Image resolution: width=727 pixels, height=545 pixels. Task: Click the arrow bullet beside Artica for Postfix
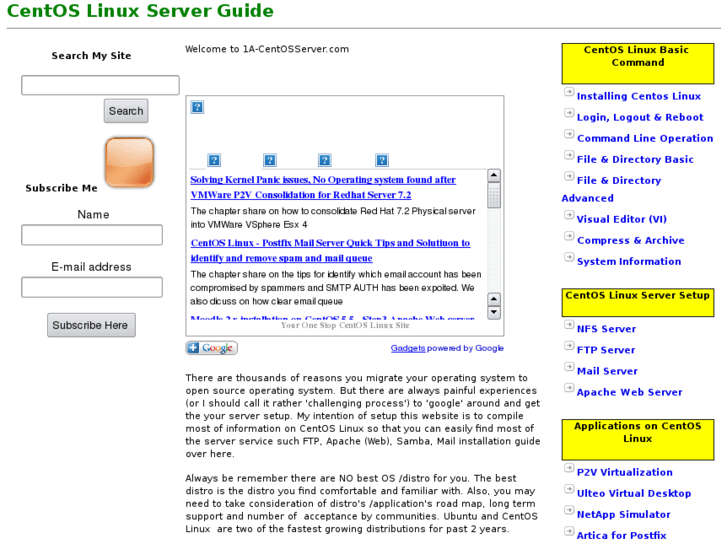tap(569, 531)
